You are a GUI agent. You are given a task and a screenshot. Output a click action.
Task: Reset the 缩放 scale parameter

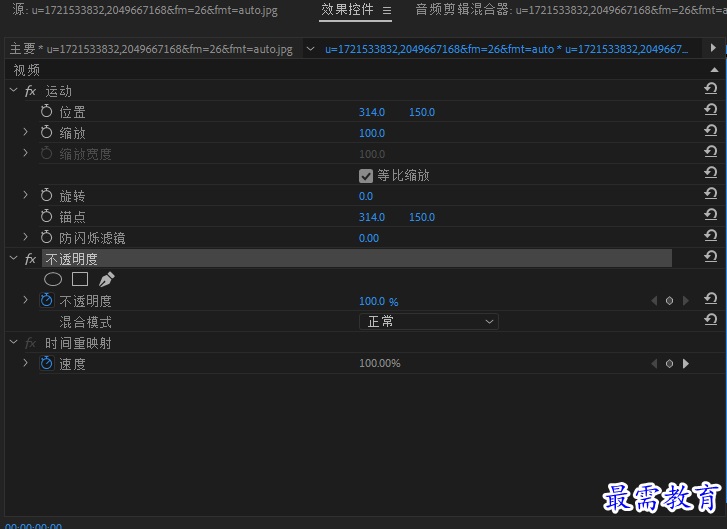tap(710, 130)
